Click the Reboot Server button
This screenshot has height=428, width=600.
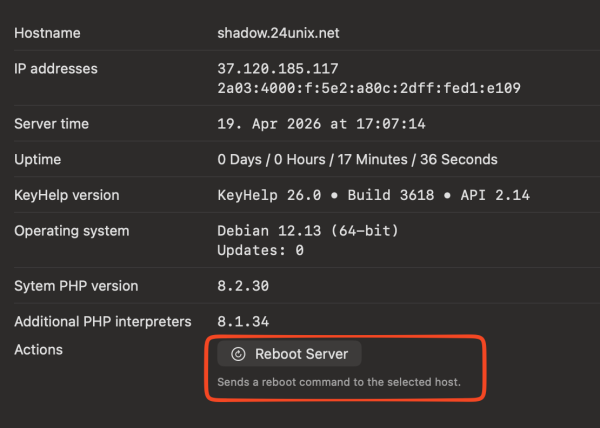click(x=289, y=354)
